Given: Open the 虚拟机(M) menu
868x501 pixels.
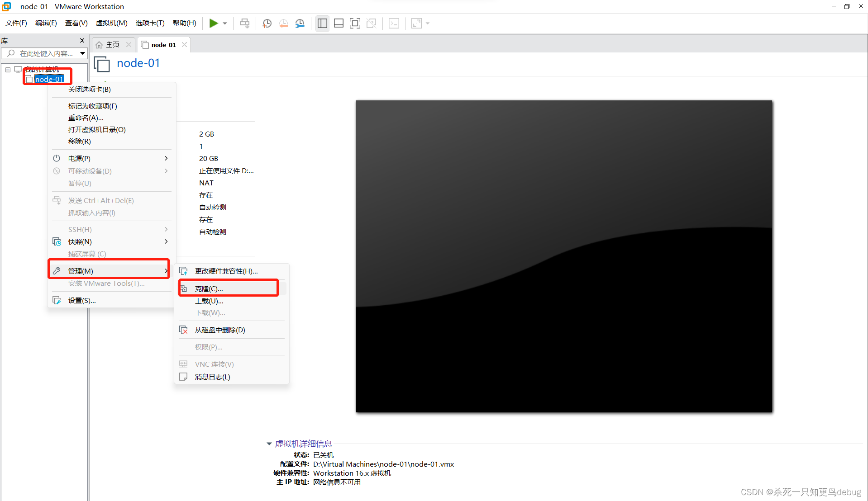Looking at the screenshot, I should pyautogui.click(x=112, y=23).
